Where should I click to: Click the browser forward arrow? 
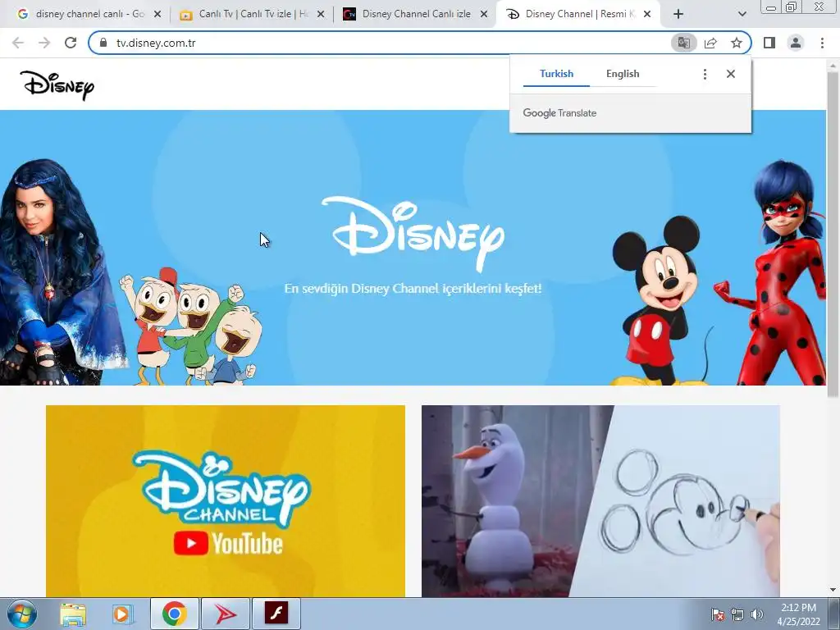(44, 43)
